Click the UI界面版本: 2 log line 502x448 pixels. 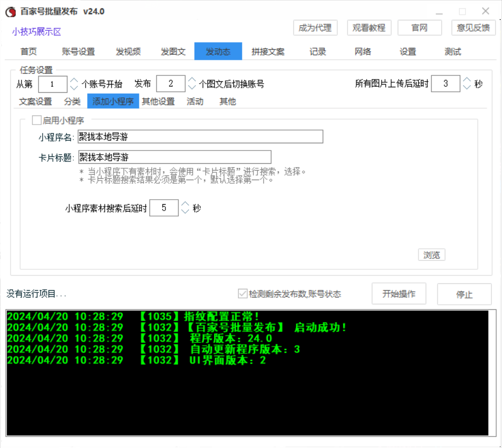136,360
